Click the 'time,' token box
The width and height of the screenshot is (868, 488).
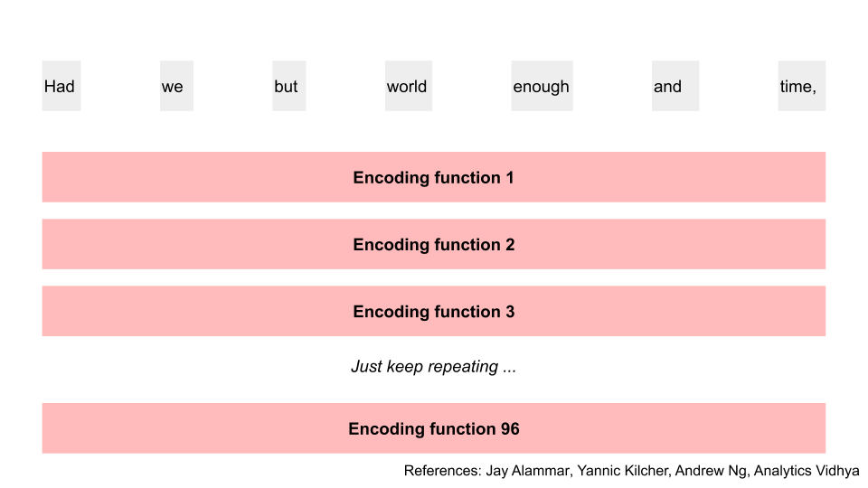click(802, 86)
